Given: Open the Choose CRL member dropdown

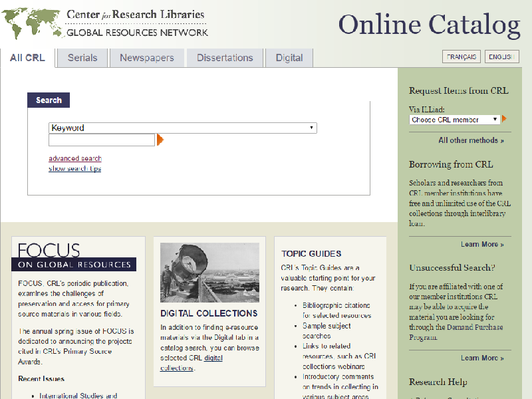Looking at the screenshot, I should coord(454,120).
